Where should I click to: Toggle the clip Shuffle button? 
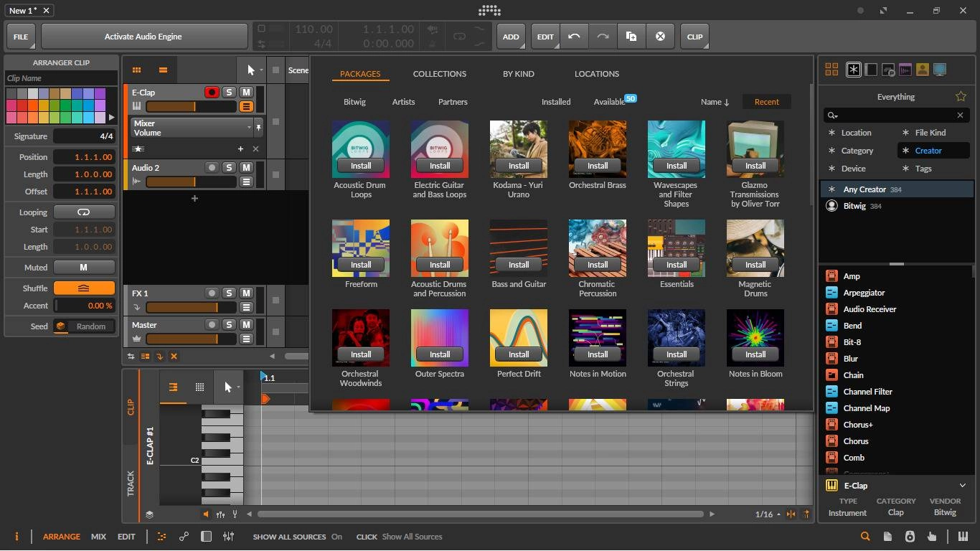click(x=84, y=288)
